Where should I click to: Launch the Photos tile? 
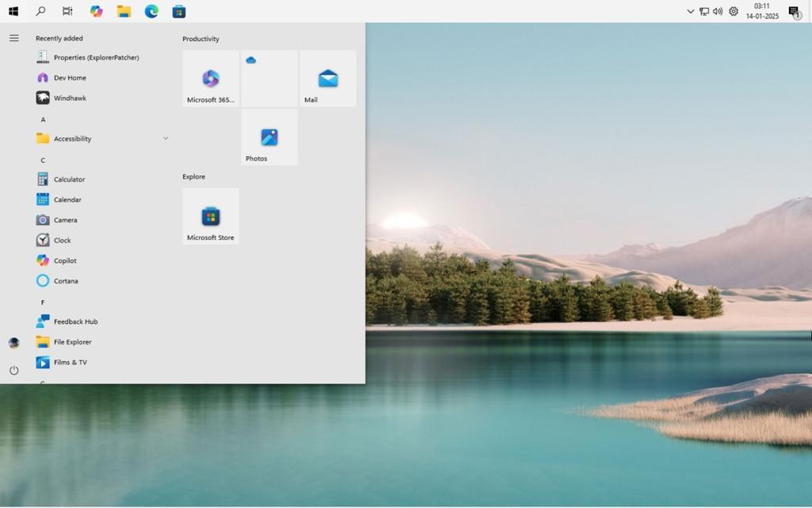268,137
